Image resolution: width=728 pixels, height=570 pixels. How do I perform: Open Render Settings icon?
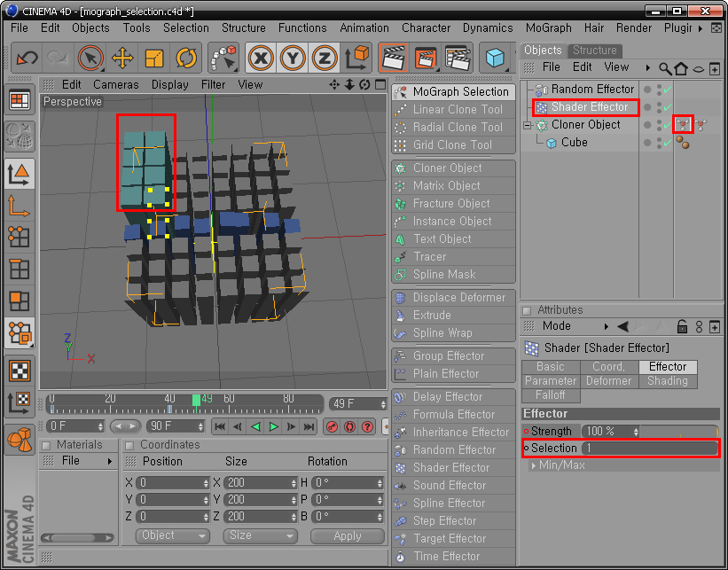457,59
